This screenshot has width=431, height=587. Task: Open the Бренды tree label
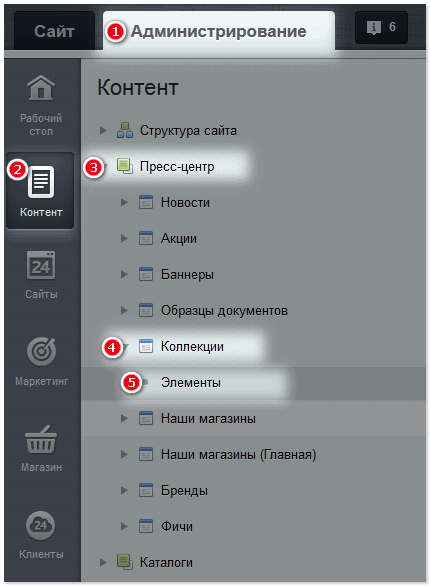(x=184, y=490)
